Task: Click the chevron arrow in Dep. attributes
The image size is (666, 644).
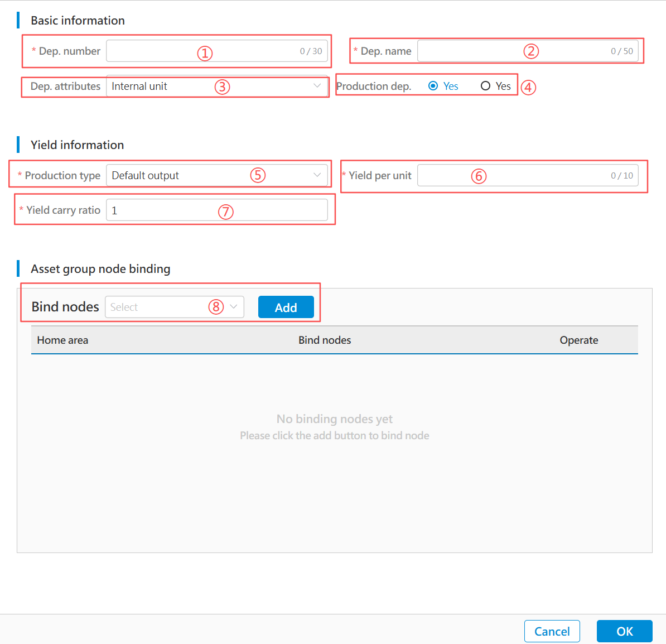Action: [317, 86]
